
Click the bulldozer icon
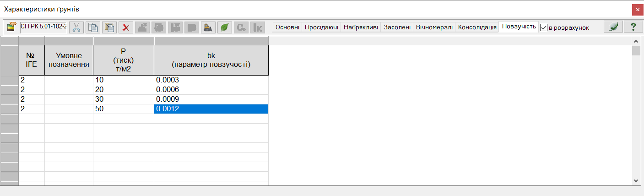(208, 27)
